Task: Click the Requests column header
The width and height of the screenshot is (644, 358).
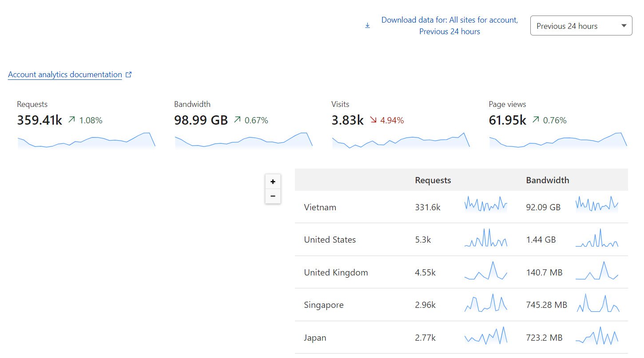Action: [x=433, y=180]
